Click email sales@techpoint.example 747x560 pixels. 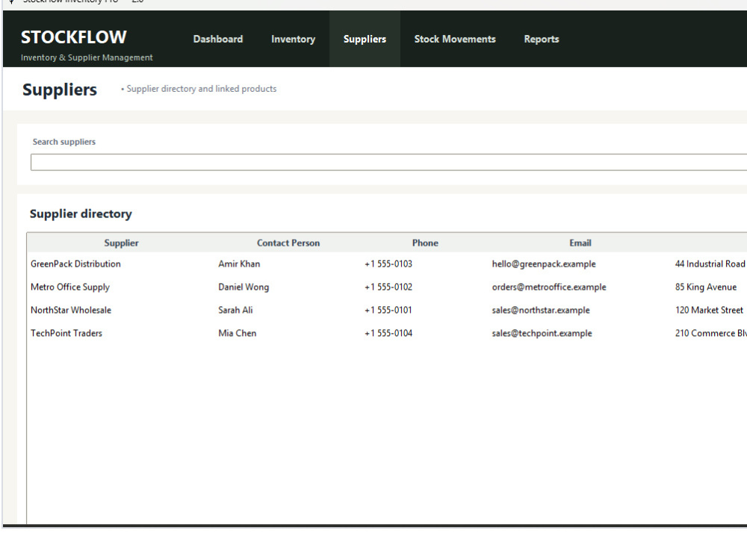(x=542, y=333)
